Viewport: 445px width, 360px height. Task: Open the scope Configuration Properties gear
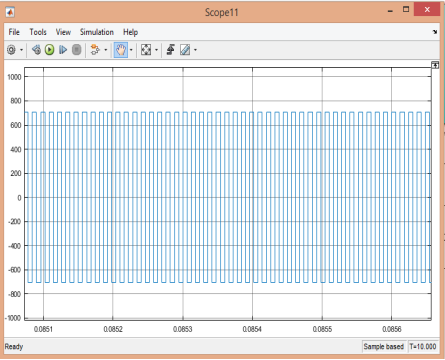click(11, 50)
